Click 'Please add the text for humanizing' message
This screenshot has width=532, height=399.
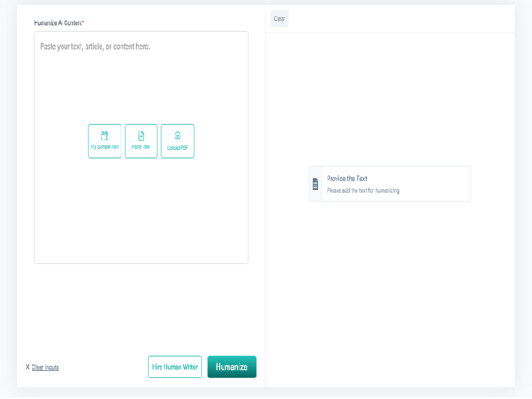[x=362, y=190]
